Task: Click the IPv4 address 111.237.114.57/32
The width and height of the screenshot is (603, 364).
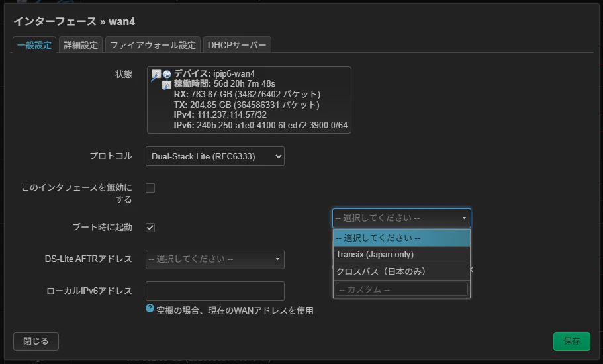Action: point(232,115)
